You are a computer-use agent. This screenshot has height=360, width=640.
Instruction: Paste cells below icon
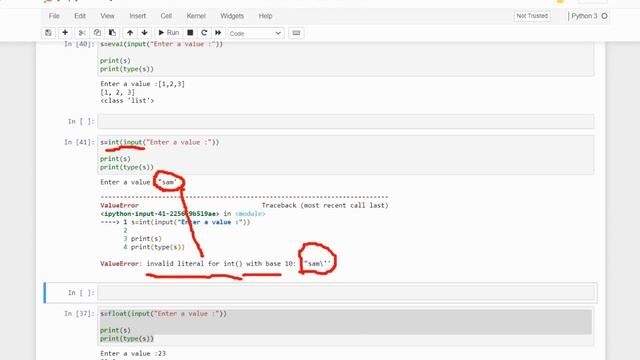[112, 33]
